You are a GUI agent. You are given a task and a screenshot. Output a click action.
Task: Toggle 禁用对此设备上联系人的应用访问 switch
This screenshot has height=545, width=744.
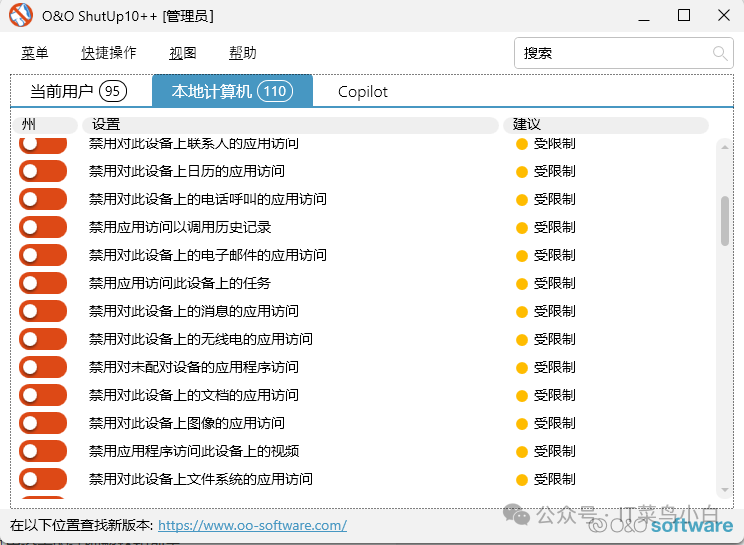click(x=43, y=145)
